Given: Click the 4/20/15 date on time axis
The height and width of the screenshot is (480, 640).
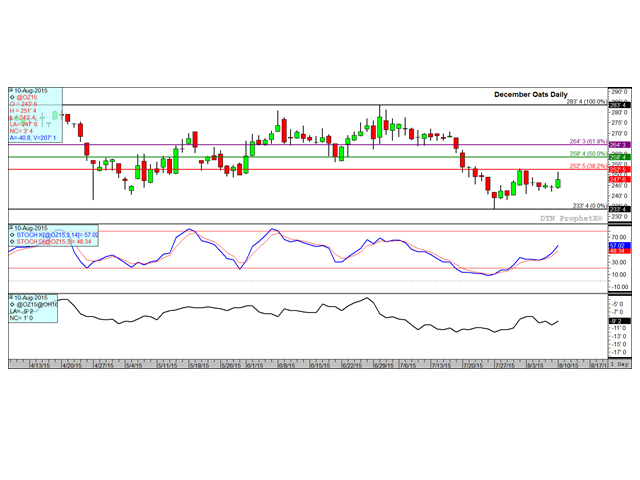Looking at the screenshot, I should pos(72,365).
